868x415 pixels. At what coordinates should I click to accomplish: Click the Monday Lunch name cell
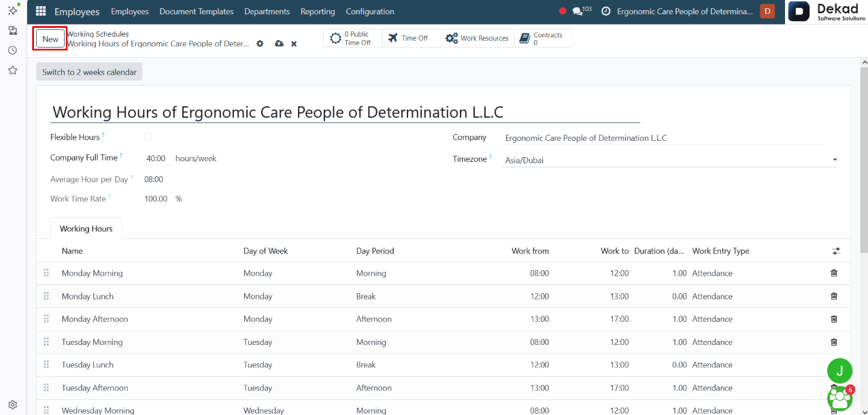point(88,297)
